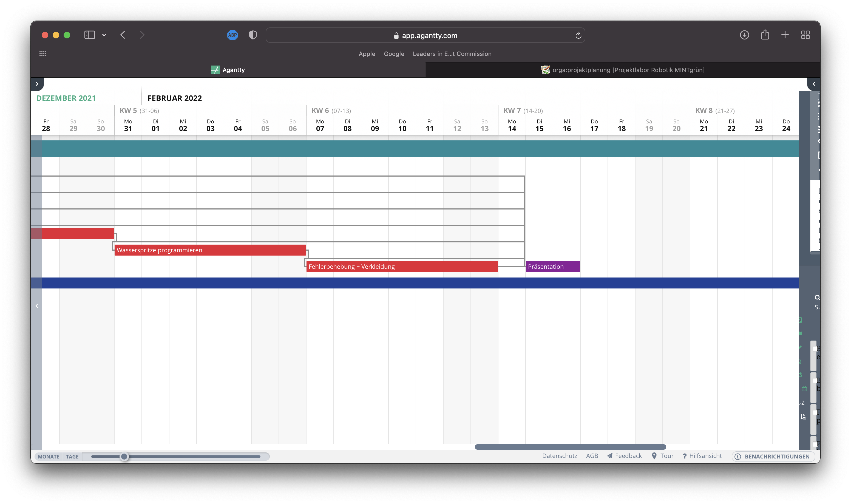Show the tab overview grid
851x504 pixels.
(x=805, y=35)
